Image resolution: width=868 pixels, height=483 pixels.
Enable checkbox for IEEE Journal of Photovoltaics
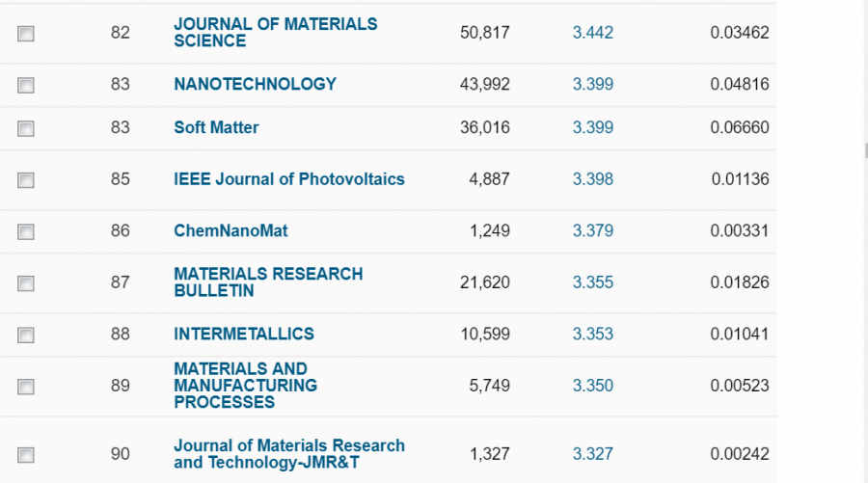click(26, 180)
